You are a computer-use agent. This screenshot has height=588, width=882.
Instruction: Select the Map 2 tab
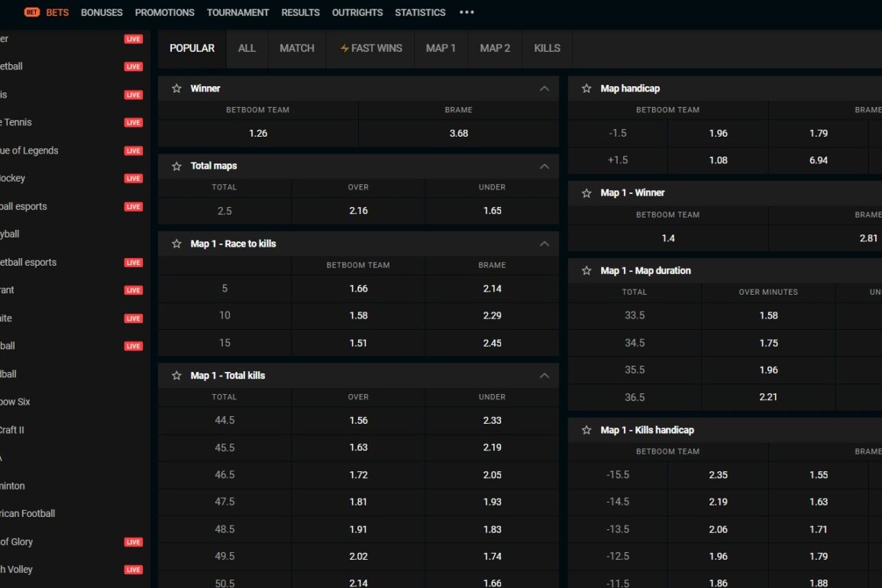(x=495, y=48)
